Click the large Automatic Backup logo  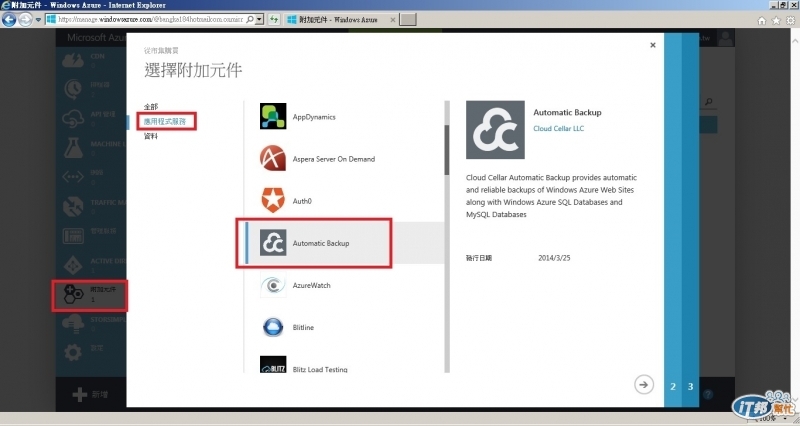[495, 130]
